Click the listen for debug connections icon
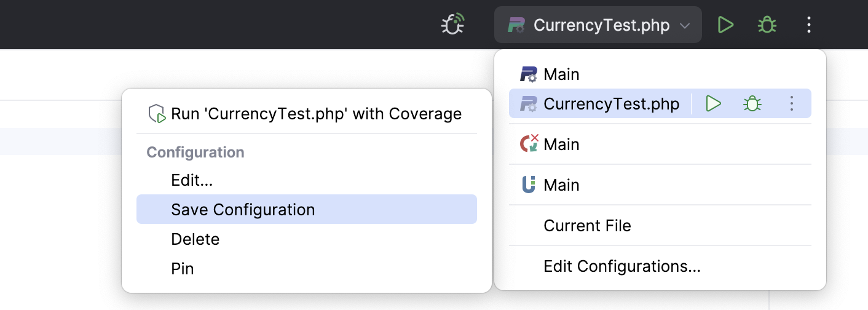This screenshot has height=310, width=868. point(453,25)
